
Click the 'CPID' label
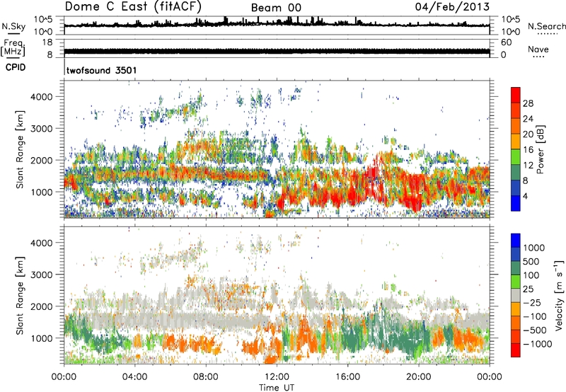(x=16, y=67)
